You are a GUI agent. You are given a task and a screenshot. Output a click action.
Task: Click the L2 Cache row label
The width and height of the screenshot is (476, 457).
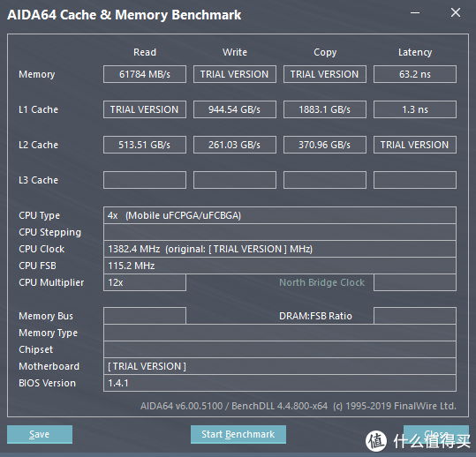click(38, 145)
